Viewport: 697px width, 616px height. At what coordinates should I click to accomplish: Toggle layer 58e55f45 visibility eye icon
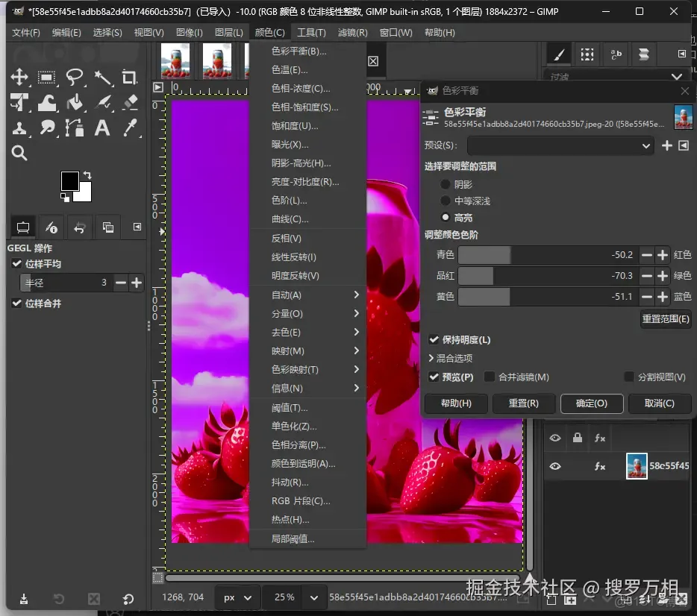pos(555,466)
